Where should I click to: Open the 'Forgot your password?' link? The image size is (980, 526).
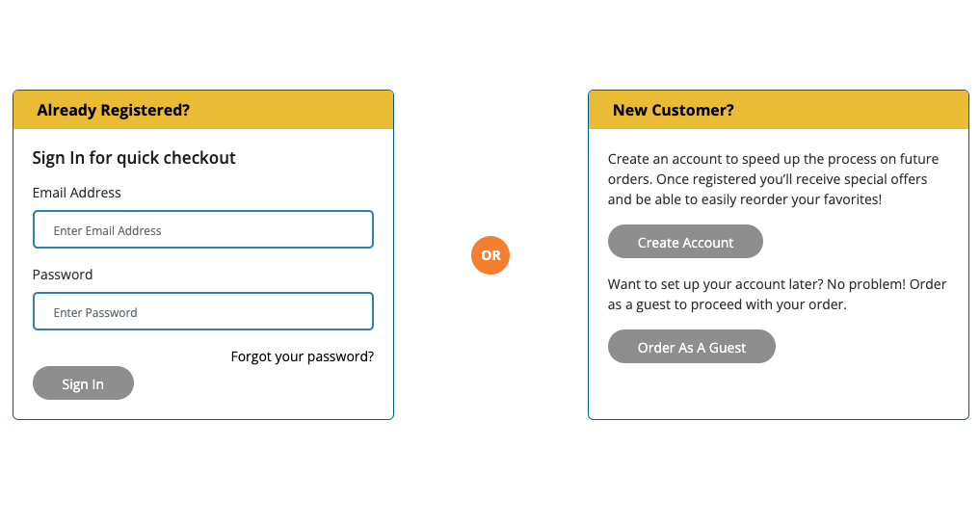pos(302,356)
